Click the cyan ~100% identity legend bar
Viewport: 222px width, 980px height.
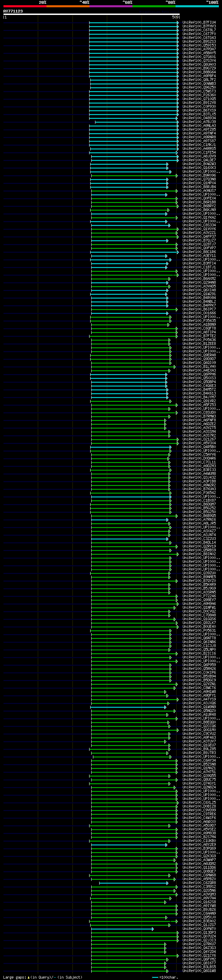click(x=197, y=6)
